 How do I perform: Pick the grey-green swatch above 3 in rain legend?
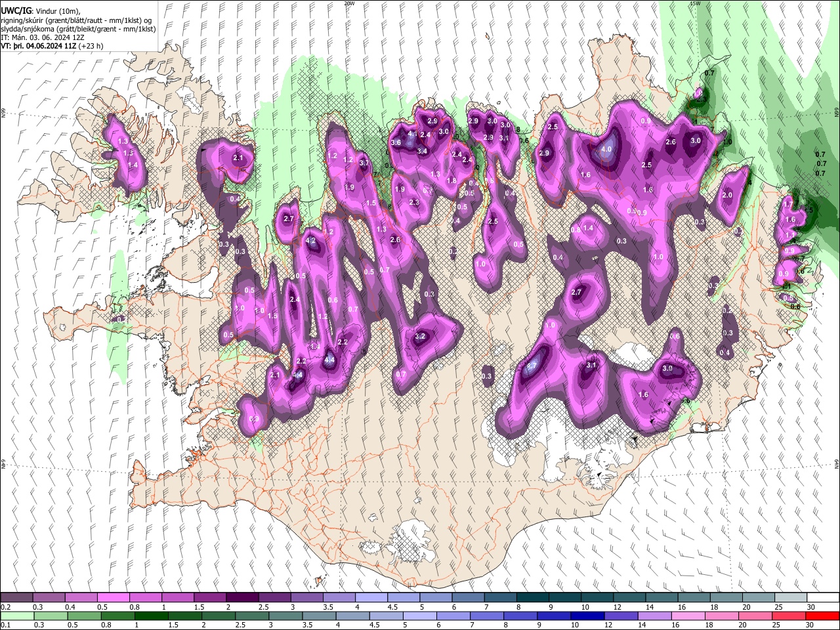click(285, 616)
